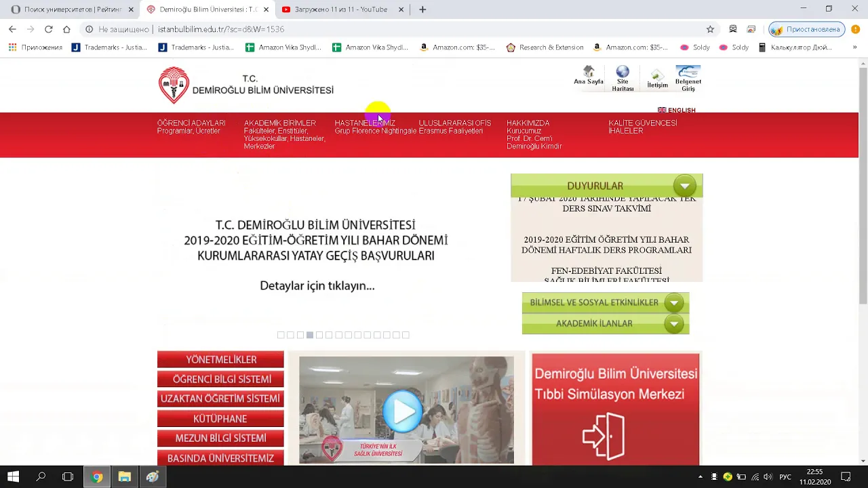Select last slider pagination dot

click(x=406, y=335)
